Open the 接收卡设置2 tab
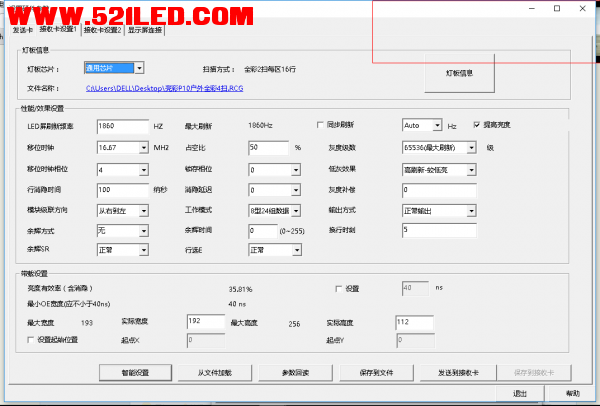This screenshot has width=600, height=406. click(103, 30)
